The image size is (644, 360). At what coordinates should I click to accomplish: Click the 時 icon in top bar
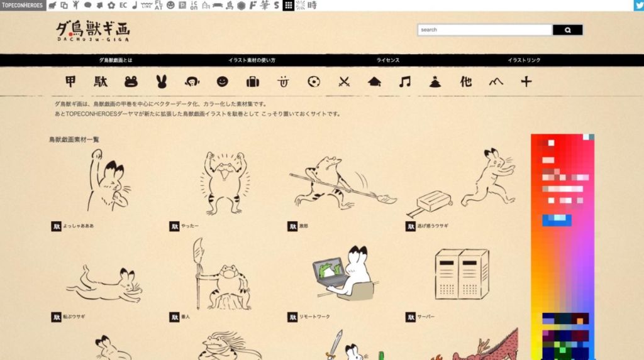click(x=312, y=5)
